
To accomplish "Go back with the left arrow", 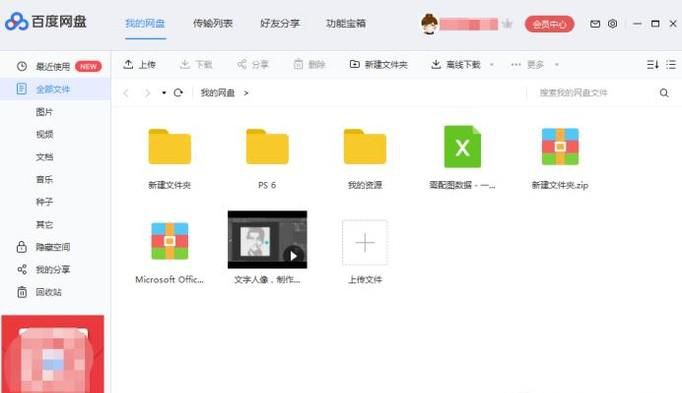I will 126,93.
